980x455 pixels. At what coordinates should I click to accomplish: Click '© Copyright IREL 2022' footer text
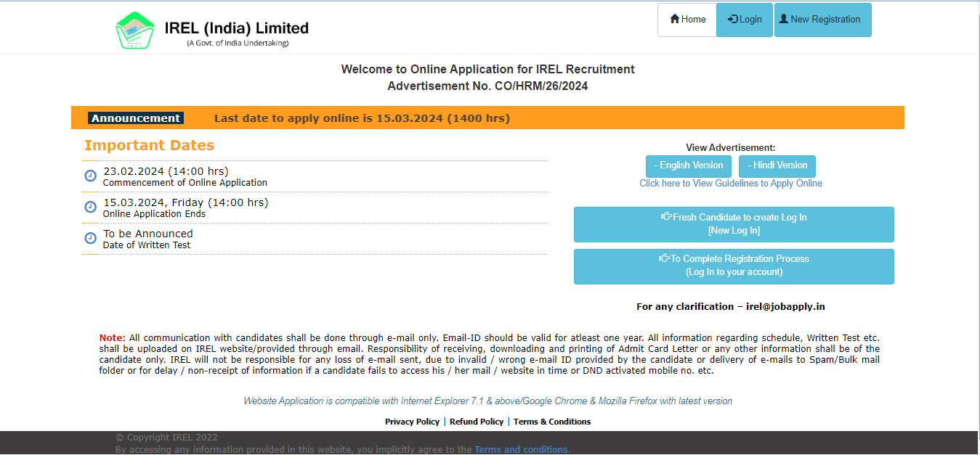pyautogui.click(x=166, y=438)
